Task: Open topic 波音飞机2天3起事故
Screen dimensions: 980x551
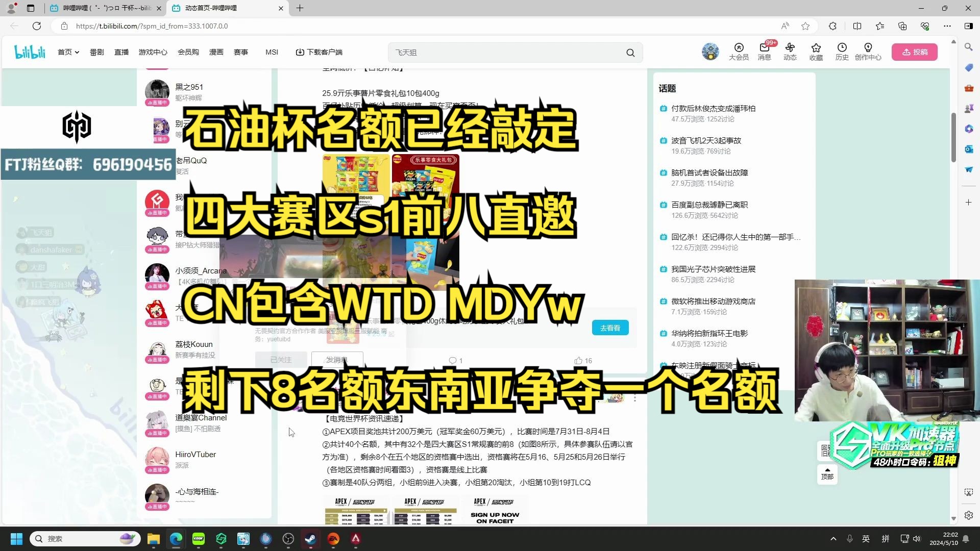Action: [x=706, y=141]
